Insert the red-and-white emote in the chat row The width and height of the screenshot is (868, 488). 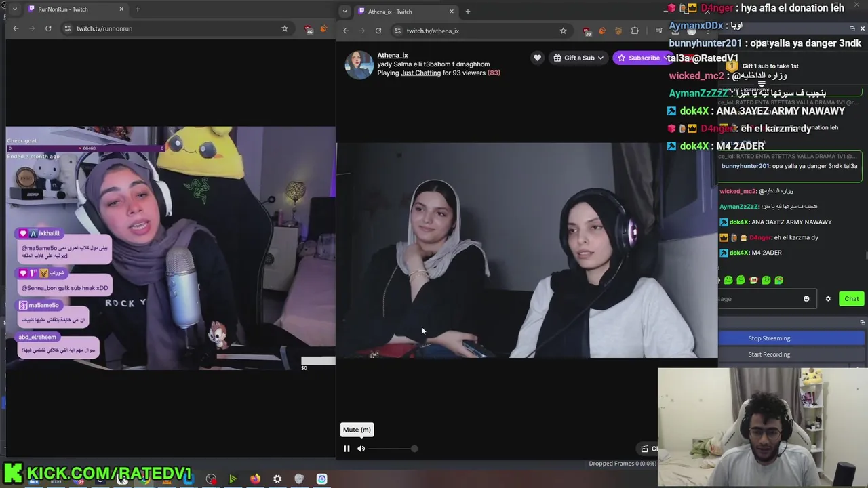[x=753, y=280]
